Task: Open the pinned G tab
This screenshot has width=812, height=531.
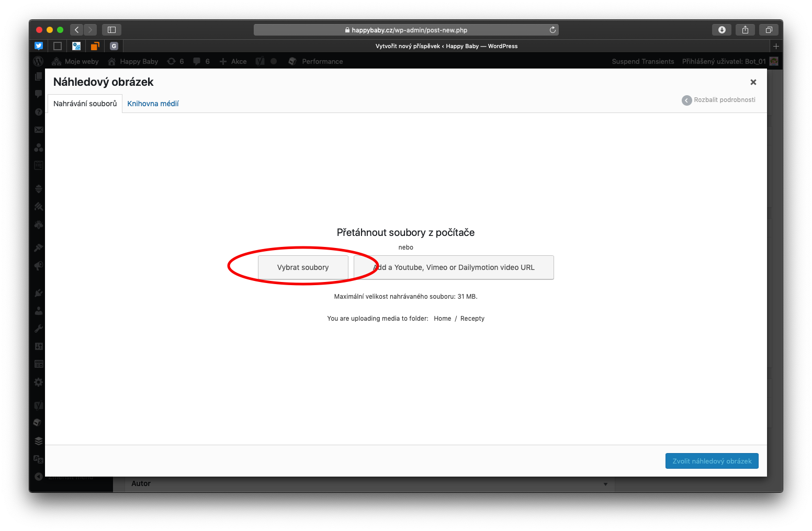Action: [x=114, y=46]
